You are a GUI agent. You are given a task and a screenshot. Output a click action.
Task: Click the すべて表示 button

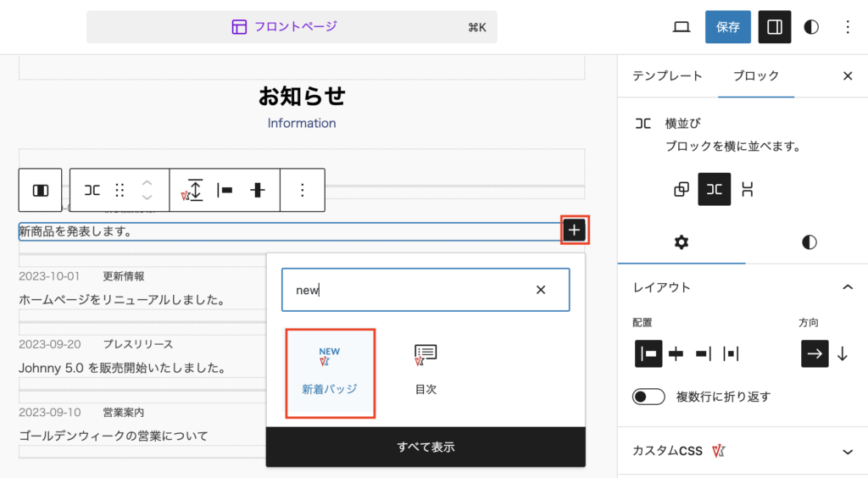(x=426, y=447)
